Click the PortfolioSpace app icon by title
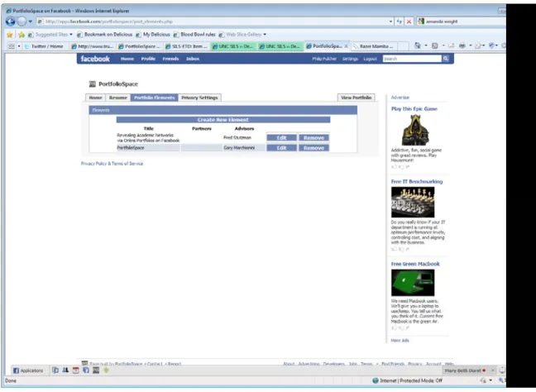The image size is (536, 392). click(x=93, y=84)
